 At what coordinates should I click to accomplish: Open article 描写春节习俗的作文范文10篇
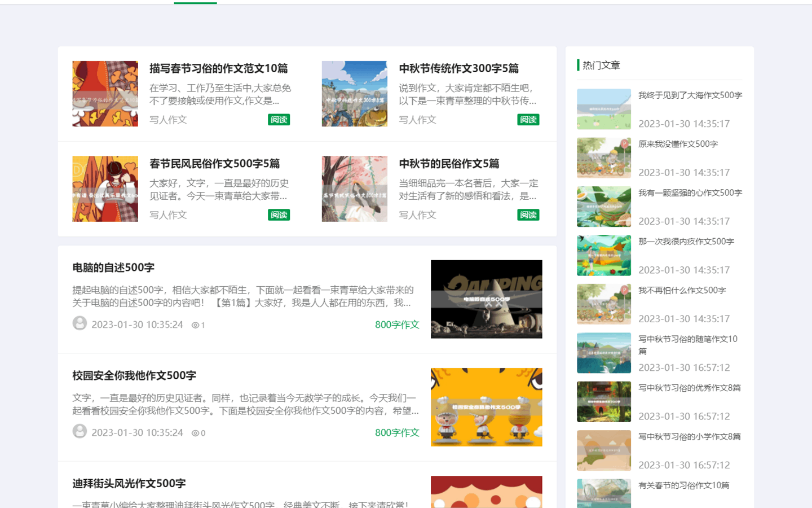(219, 68)
